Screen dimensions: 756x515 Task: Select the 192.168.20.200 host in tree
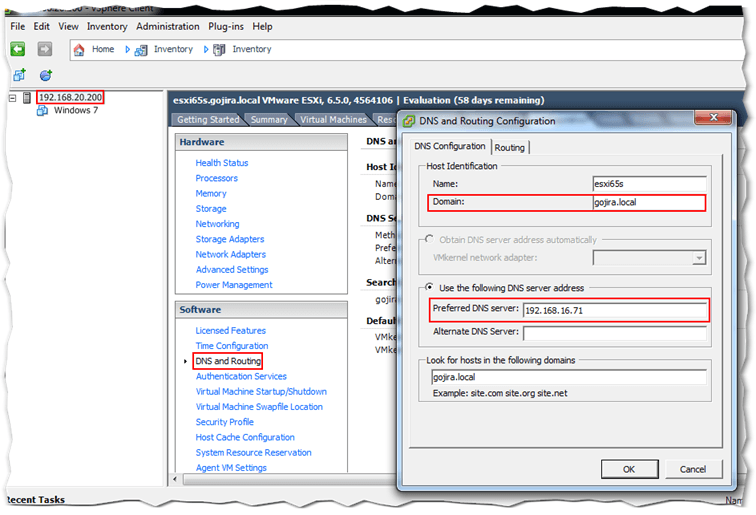click(70, 97)
